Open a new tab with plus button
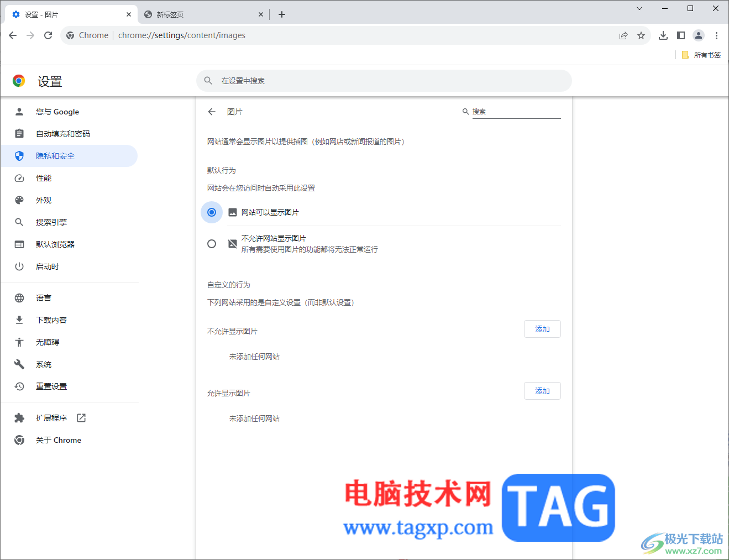 coord(282,14)
